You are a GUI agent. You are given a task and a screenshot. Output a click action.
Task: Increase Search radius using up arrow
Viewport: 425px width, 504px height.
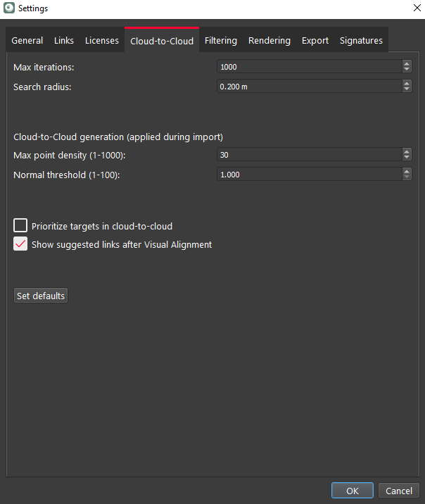407,82
